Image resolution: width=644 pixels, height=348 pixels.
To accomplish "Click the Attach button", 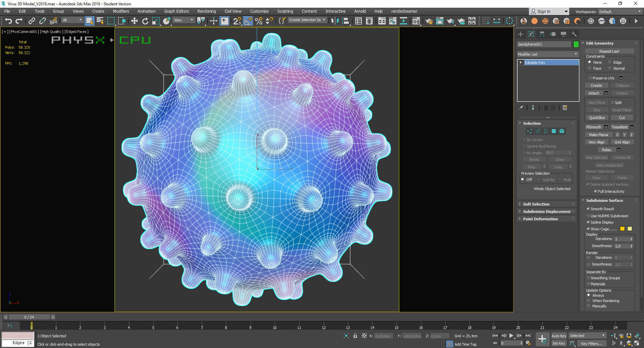I will [594, 93].
